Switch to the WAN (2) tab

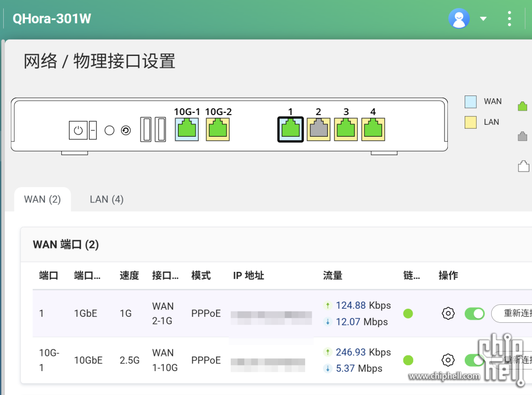[42, 199]
